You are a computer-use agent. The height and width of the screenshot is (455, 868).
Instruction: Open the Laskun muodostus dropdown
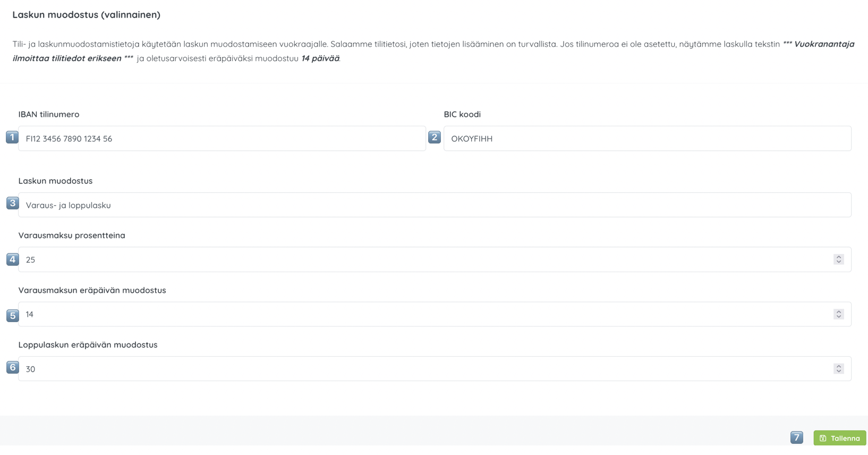point(434,205)
